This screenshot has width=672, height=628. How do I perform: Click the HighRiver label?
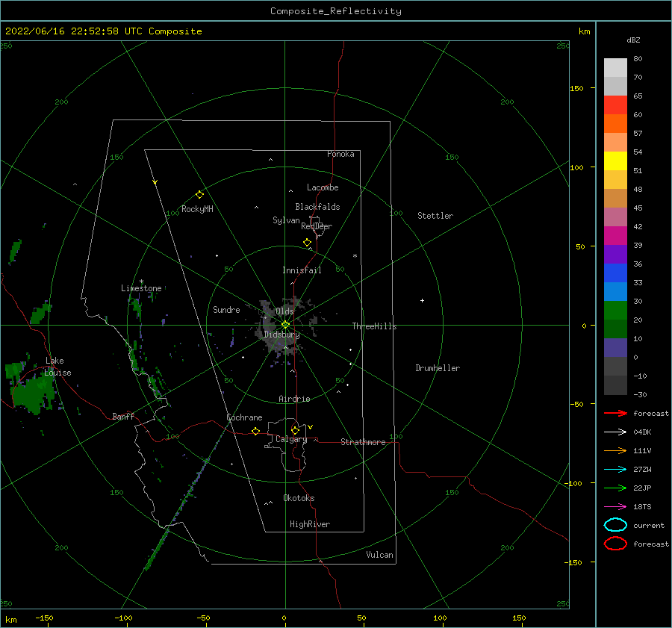[310, 524]
